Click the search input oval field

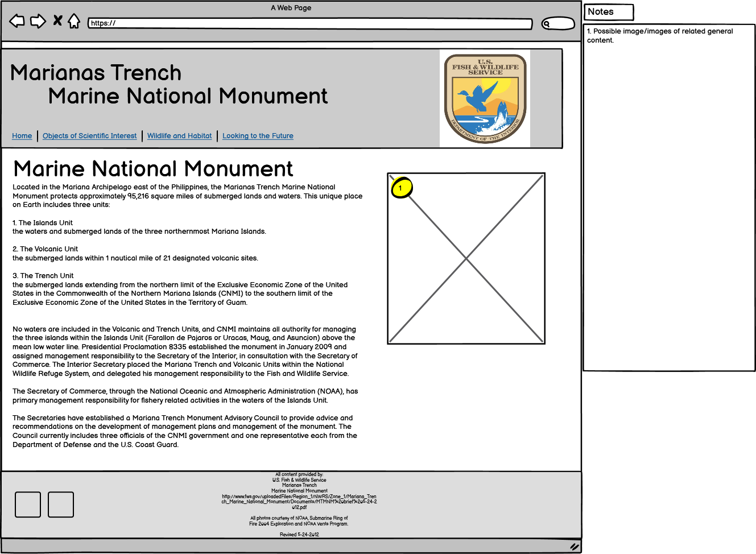pos(559,23)
